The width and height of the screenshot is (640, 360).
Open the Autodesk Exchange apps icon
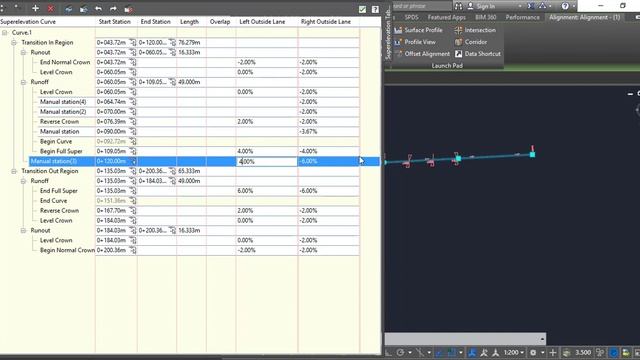[x=531, y=6]
